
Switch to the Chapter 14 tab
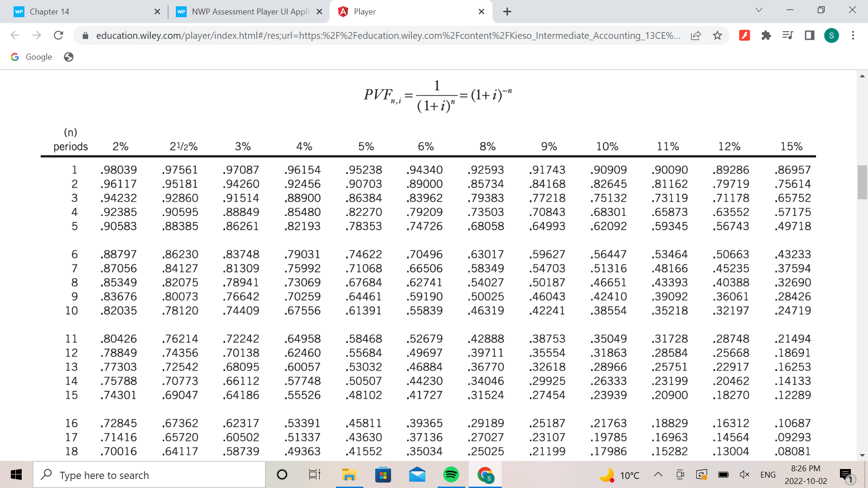coord(50,11)
